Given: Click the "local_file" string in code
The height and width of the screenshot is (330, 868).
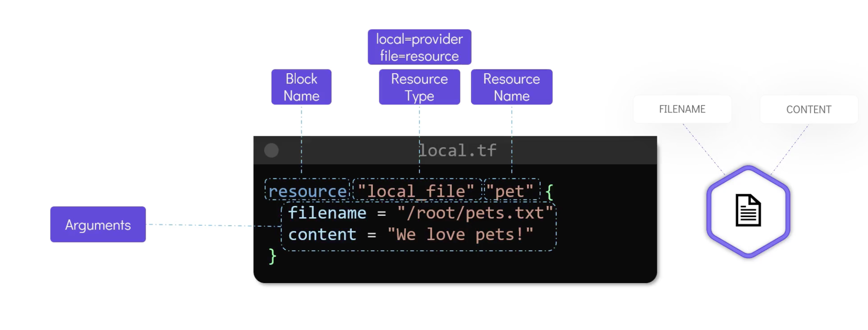Looking at the screenshot, I should click(x=416, y=191).
